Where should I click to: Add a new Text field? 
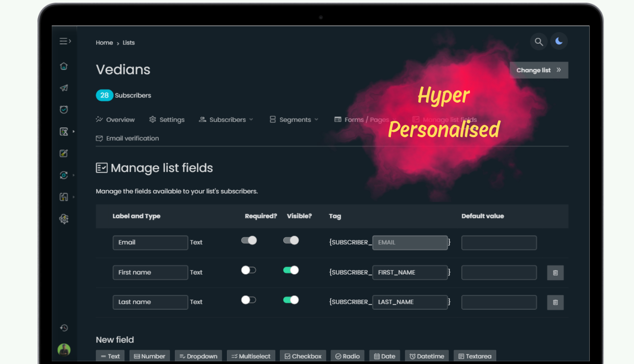tap(110, 356)
